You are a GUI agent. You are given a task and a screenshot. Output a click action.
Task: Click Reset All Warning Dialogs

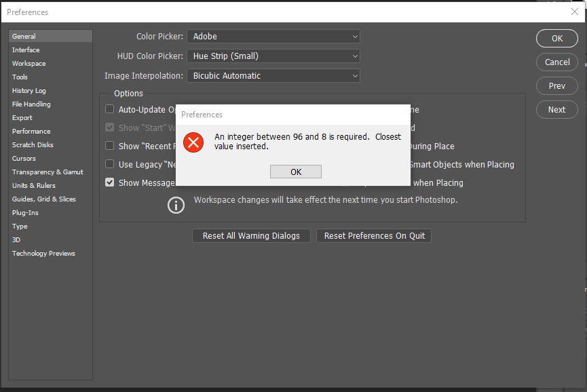point(251,235)
